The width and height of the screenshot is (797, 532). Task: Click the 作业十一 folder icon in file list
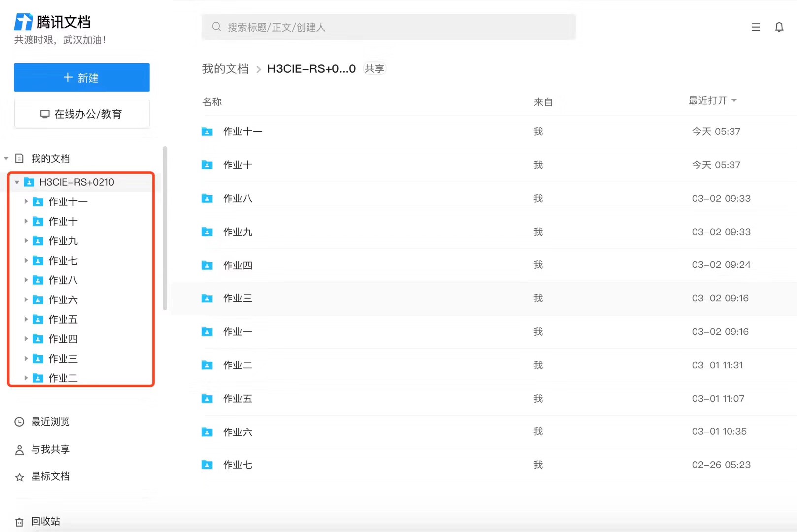coord(207,132)
